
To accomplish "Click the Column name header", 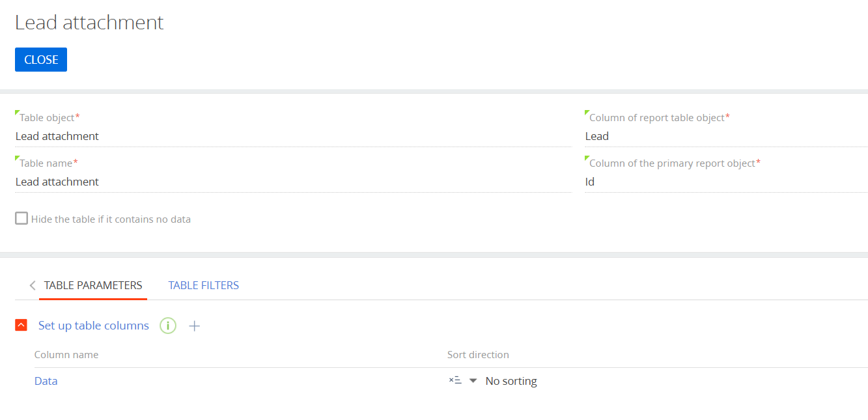I will coord(66,355).
